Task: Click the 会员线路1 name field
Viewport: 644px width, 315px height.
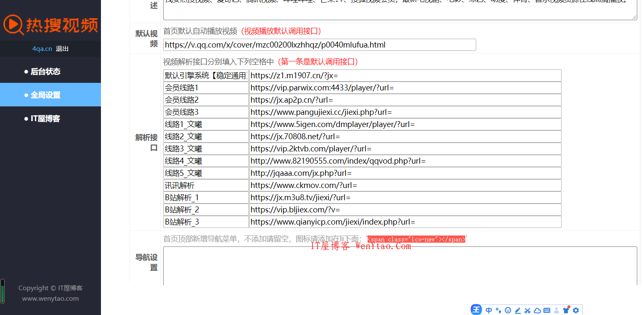Action: click(206, 88)
